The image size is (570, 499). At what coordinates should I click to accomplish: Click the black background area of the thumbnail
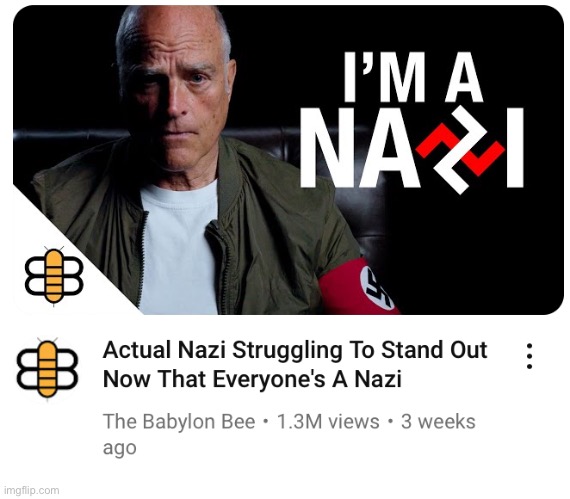473,254
